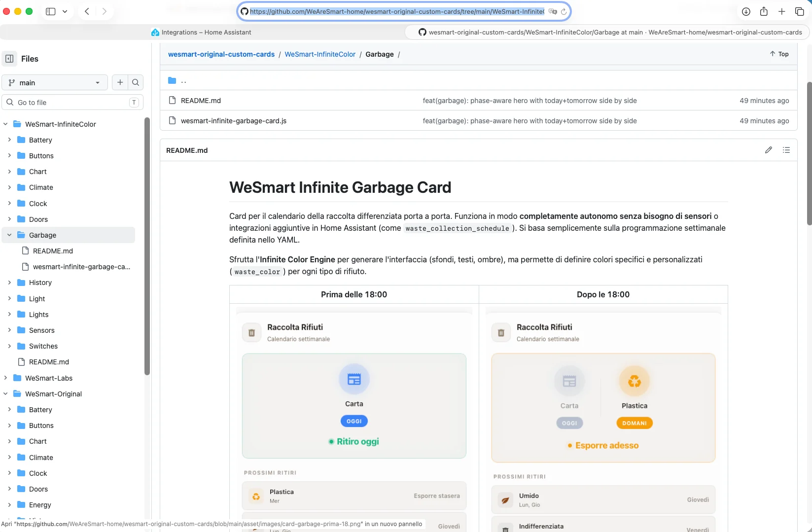Click the translate icon in address bar
The image size is (812, 532).
pos(553,11)
